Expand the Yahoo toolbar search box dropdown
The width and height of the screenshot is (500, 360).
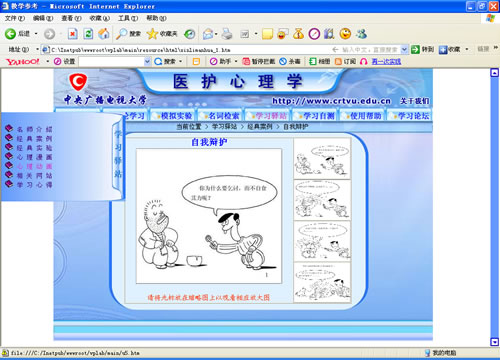point(147,61)
